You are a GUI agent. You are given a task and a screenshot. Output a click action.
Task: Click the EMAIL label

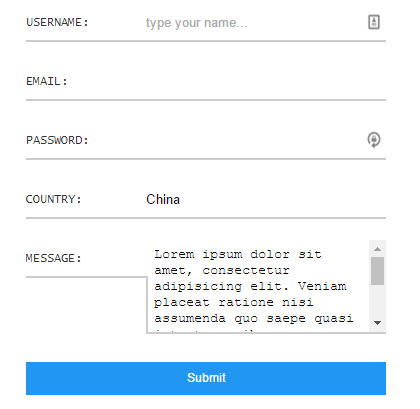[47, 81]
